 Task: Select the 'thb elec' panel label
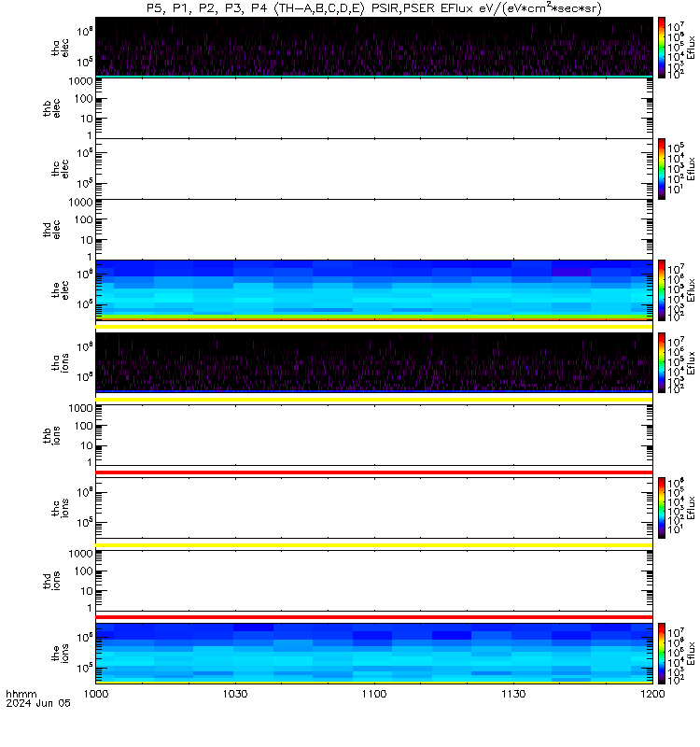(x=51, y=108)
